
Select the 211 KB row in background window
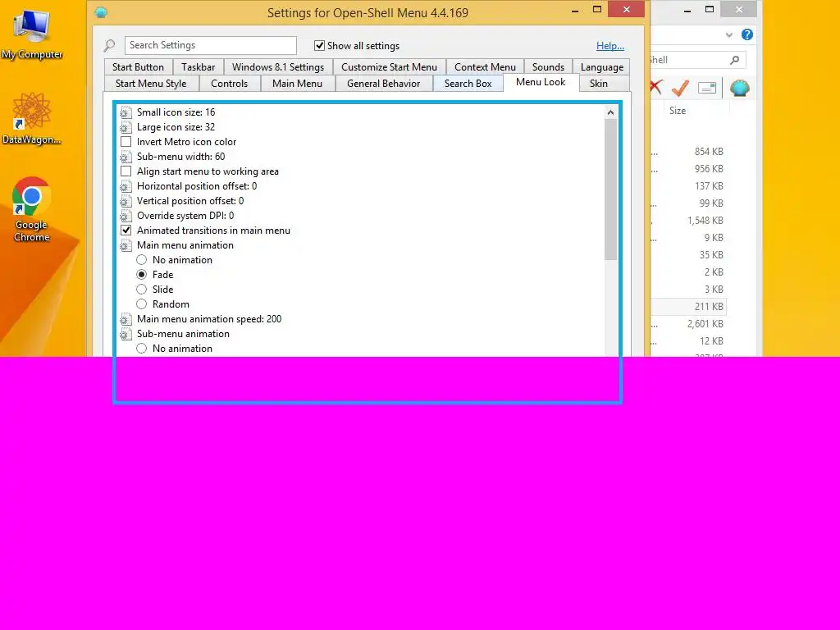[689, 307]
